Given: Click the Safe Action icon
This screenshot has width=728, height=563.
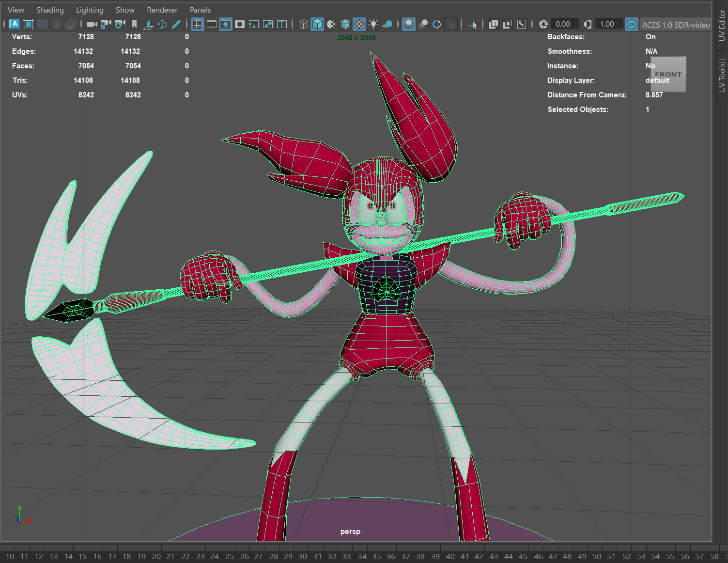Looking at the screenshot, I should [268, 24].
